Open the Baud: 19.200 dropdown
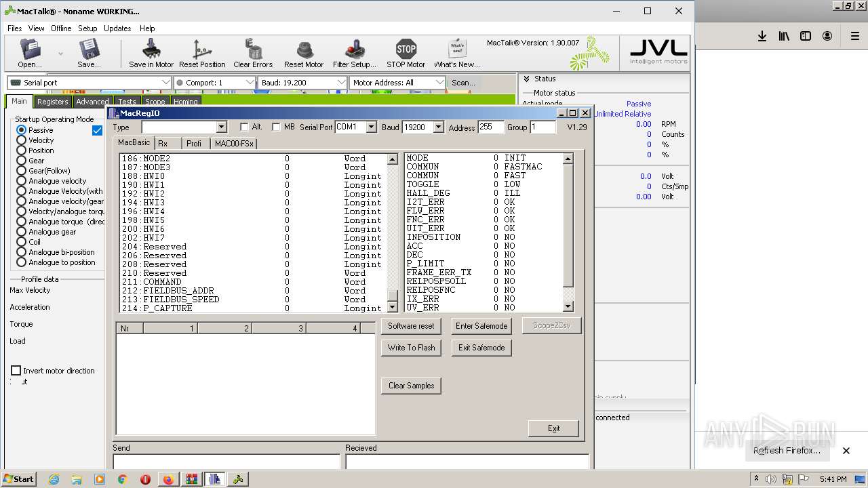Image resolution: width=868 pixels, height=488 pixels. pos(302,83)
